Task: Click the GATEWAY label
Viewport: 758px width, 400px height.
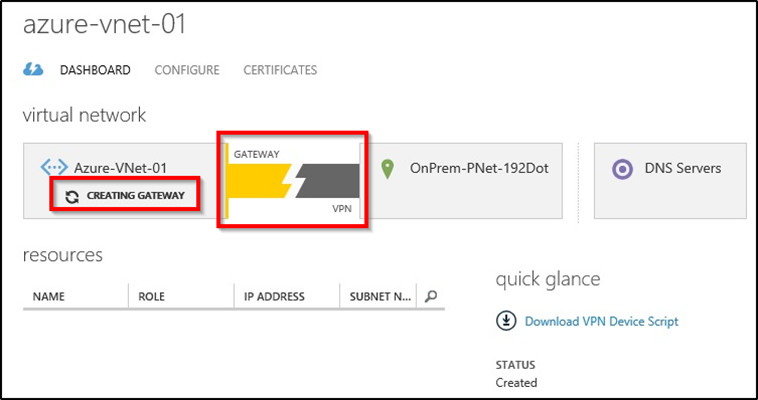Action: 257,155
